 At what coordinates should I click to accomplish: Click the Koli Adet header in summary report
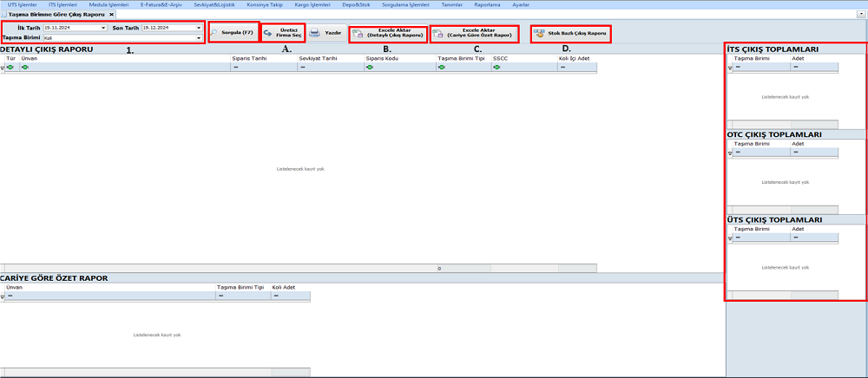(x=284, y=286)
